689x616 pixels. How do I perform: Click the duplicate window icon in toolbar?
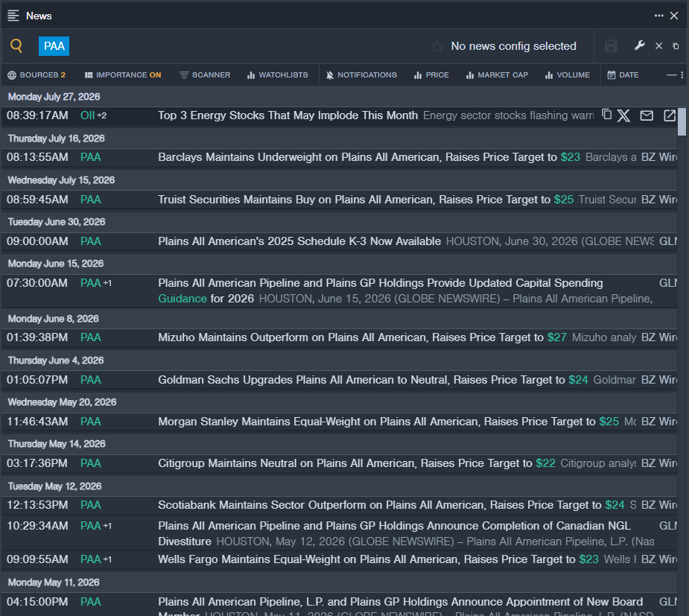676,46
